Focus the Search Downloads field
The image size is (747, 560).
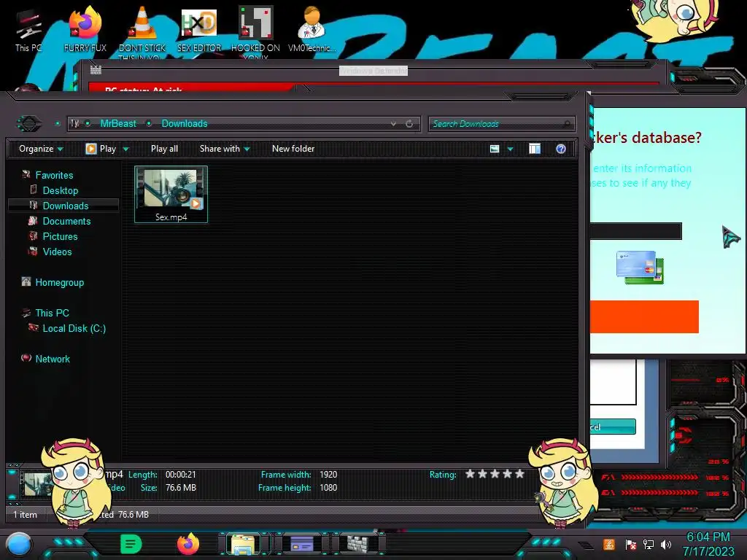(x=501, y=124)
